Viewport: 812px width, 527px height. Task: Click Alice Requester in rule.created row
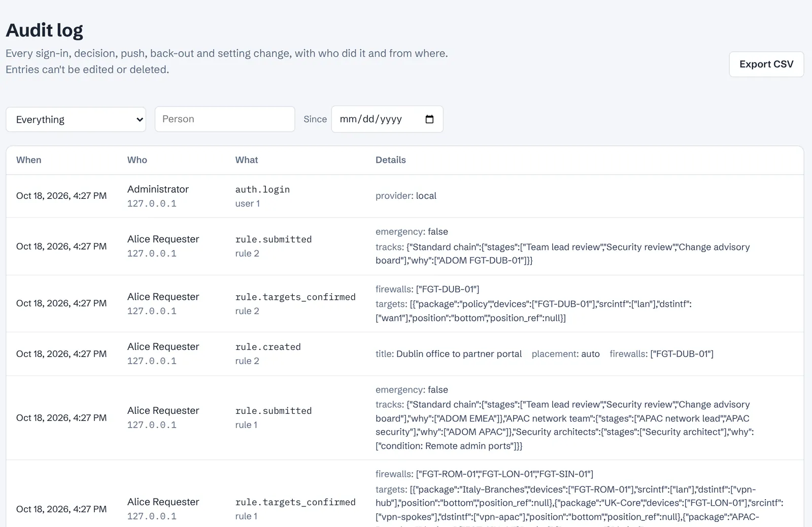pyautogui.click(x=163, y=346)
